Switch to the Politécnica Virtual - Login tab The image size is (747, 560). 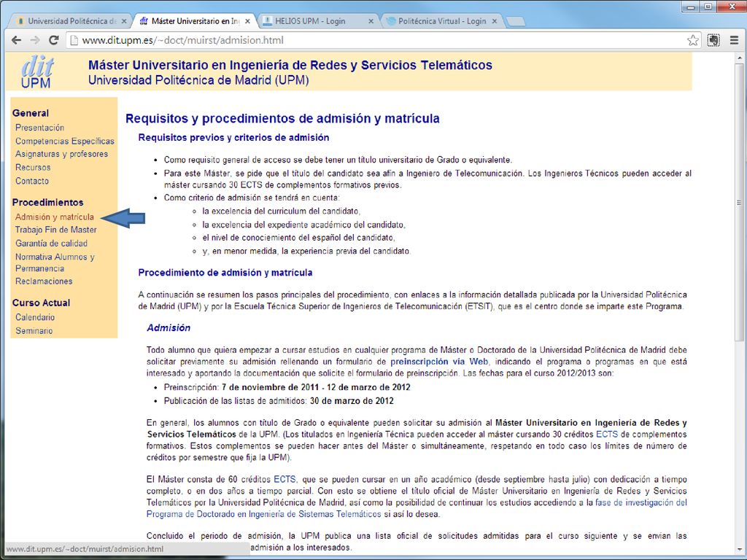441,21
